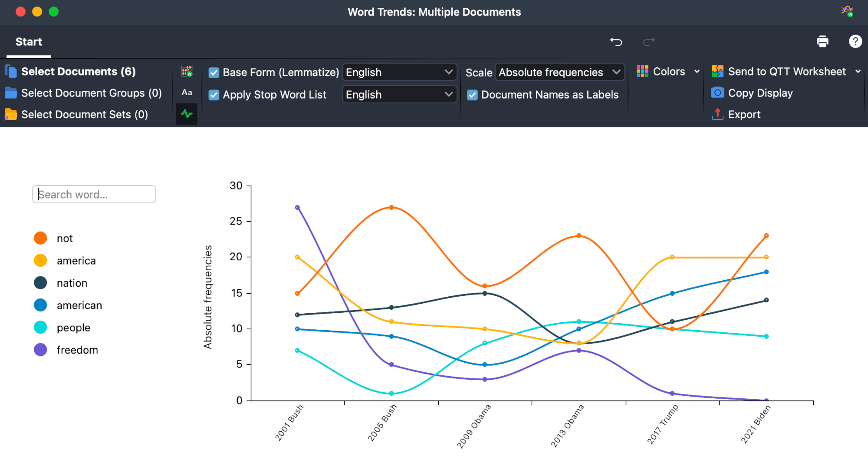Click the Aa case sensitivity icon
Viewport: 868px width, 457px height.
pyautogui.click(x=187, y=93)
